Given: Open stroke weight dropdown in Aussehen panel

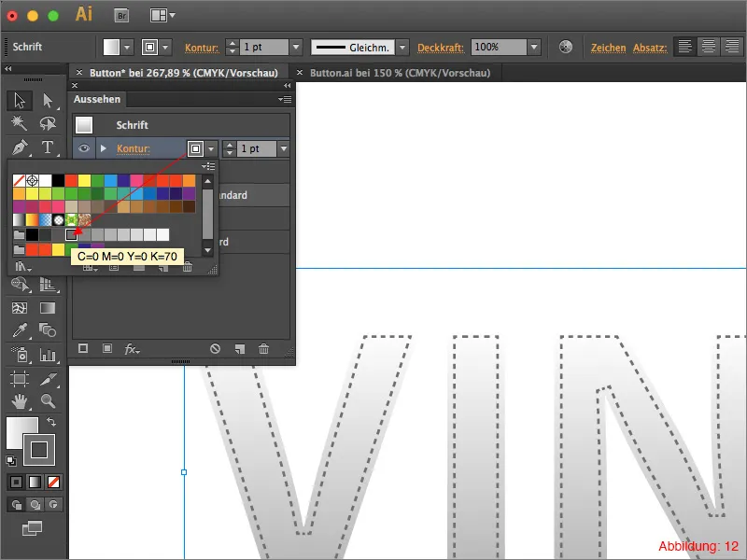Looking at the screenshot, I should coord(284,148).
